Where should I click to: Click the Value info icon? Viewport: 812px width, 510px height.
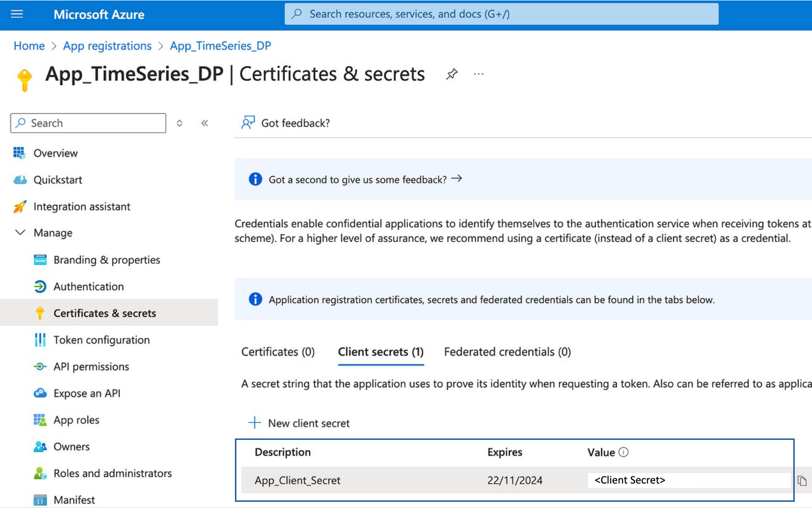pos(624,452)
